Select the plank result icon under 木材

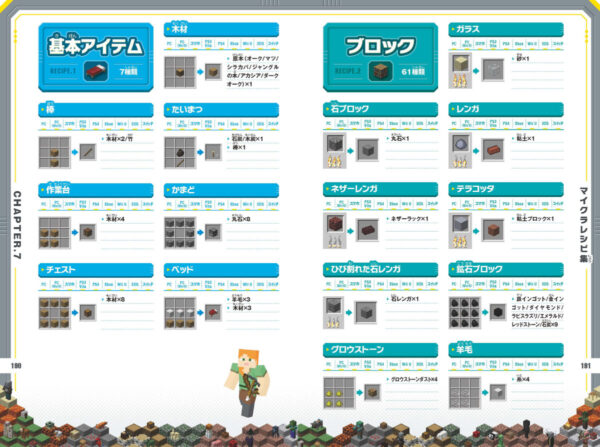pyautogui.click(x=213, y=72)
